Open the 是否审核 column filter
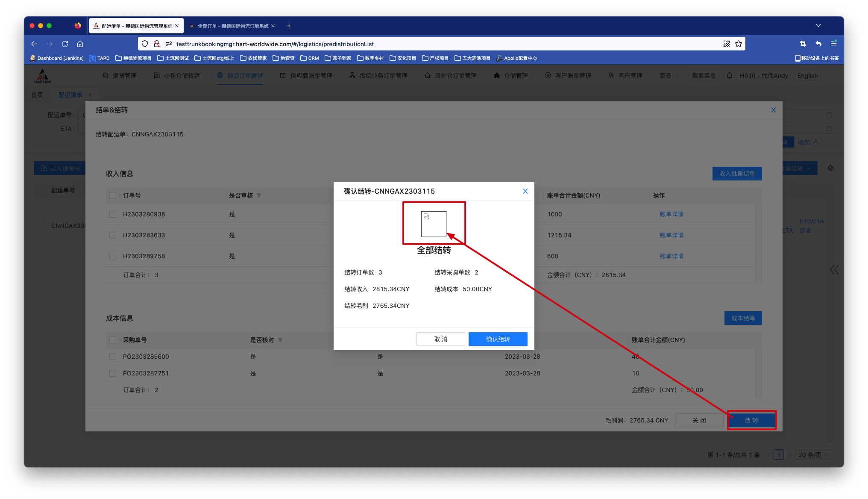Image resolution: width=868 pixels, height=499 pixels. point(259,196)
